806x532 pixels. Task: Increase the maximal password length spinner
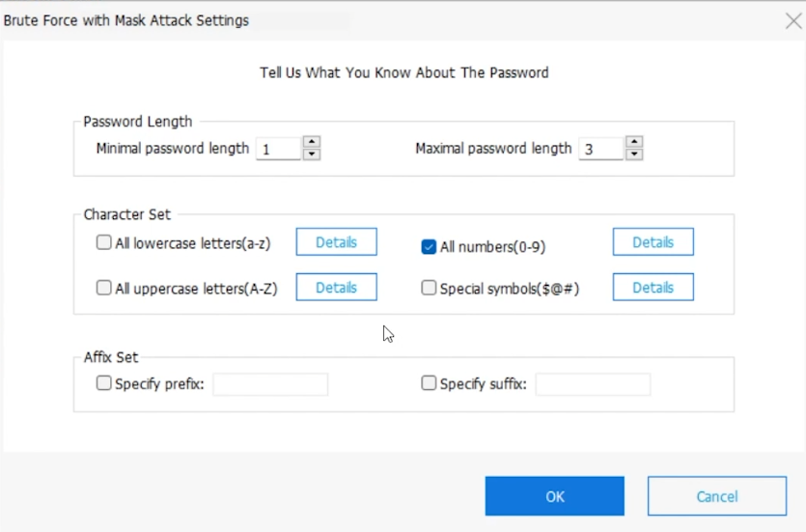[x=633, y=143]
